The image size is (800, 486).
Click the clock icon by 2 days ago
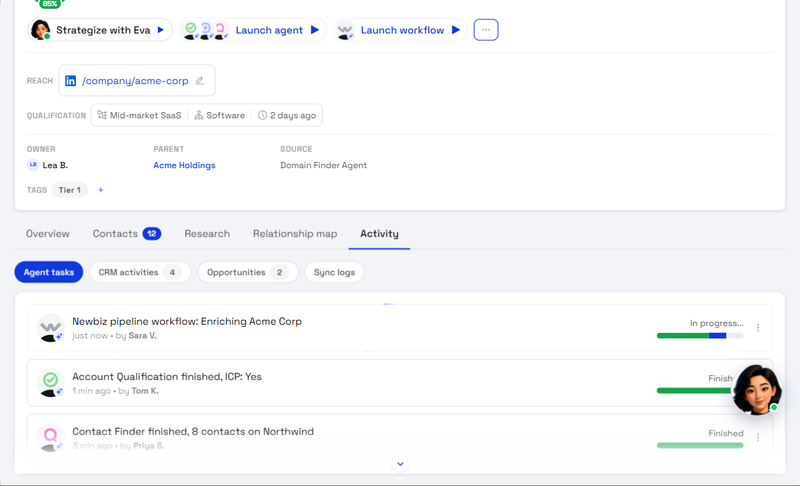262,115
